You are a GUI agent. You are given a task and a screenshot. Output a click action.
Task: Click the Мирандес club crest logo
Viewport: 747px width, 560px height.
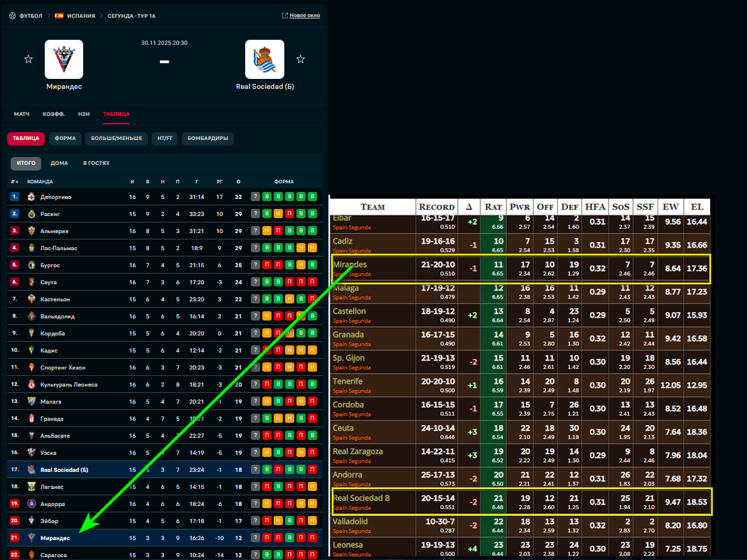click(64, 59)
